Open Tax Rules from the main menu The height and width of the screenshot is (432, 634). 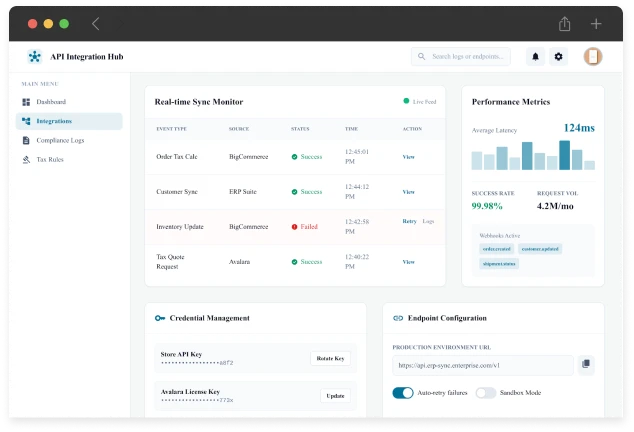(x=50, y=159)
